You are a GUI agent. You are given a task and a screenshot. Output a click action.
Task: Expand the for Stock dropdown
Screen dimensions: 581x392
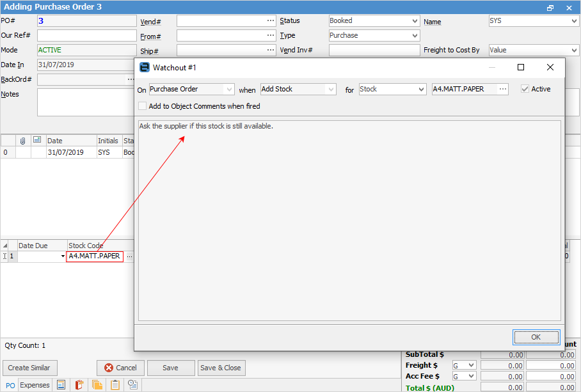click(421, 90)
